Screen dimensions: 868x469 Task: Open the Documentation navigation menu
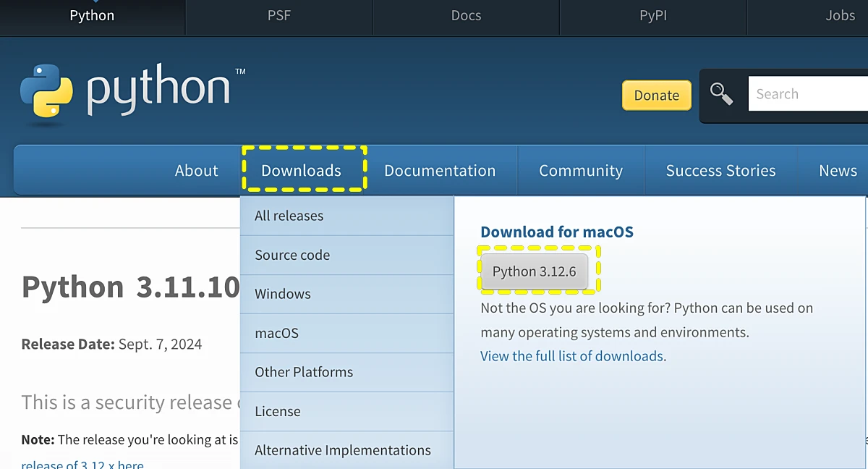(x=440, y=171)
